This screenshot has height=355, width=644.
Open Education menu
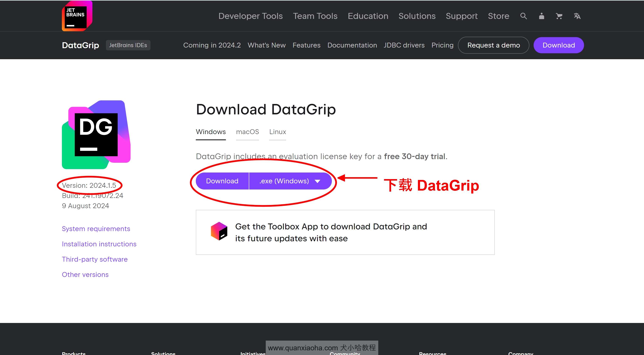tap(368, 16)
